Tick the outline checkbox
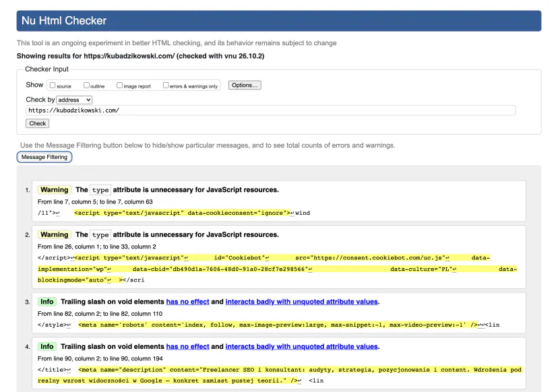Viewport: 558px width, 392px height. pyautogui.click(x=86, y=86)
